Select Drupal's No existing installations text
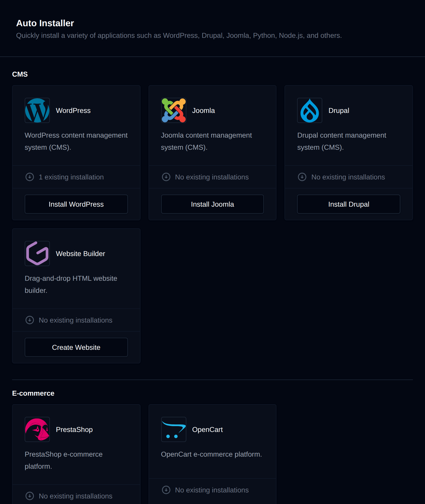The image size is (425, 504). 348,177
